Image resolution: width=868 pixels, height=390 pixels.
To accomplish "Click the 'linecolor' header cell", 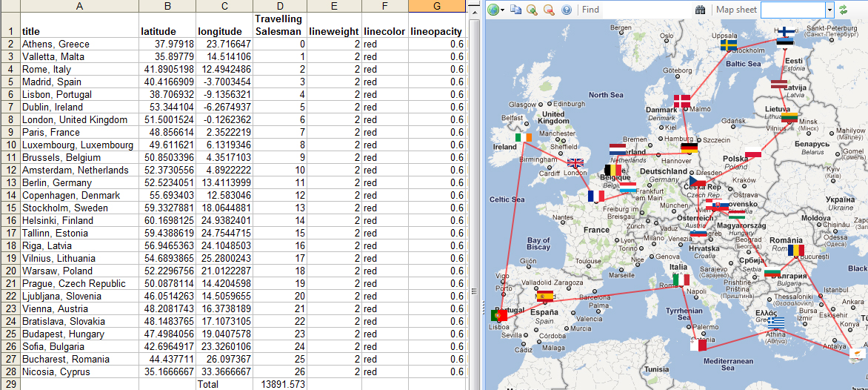I will point(384,25).
